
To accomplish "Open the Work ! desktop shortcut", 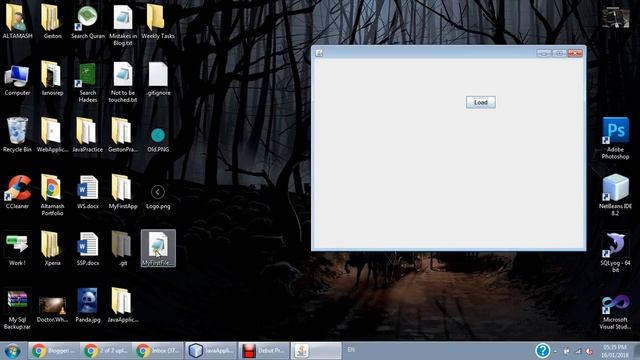I will 17,249.
